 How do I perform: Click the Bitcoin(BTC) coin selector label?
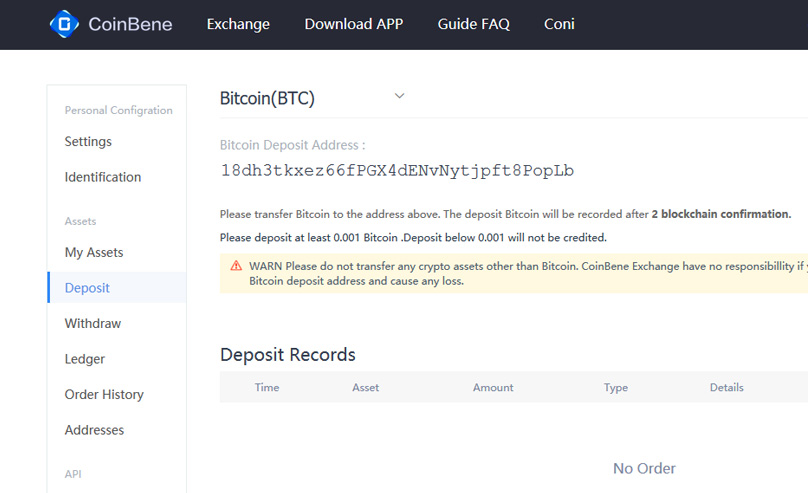(267, 98)
